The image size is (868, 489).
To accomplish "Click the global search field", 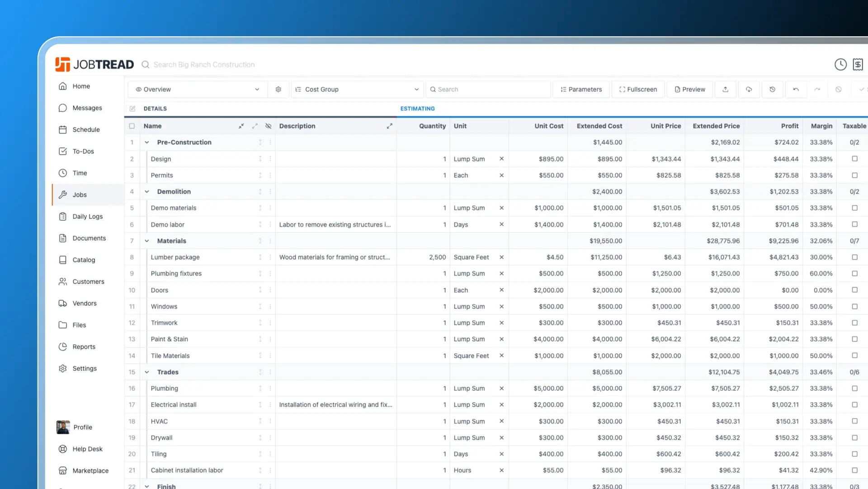I will (204, 65).
